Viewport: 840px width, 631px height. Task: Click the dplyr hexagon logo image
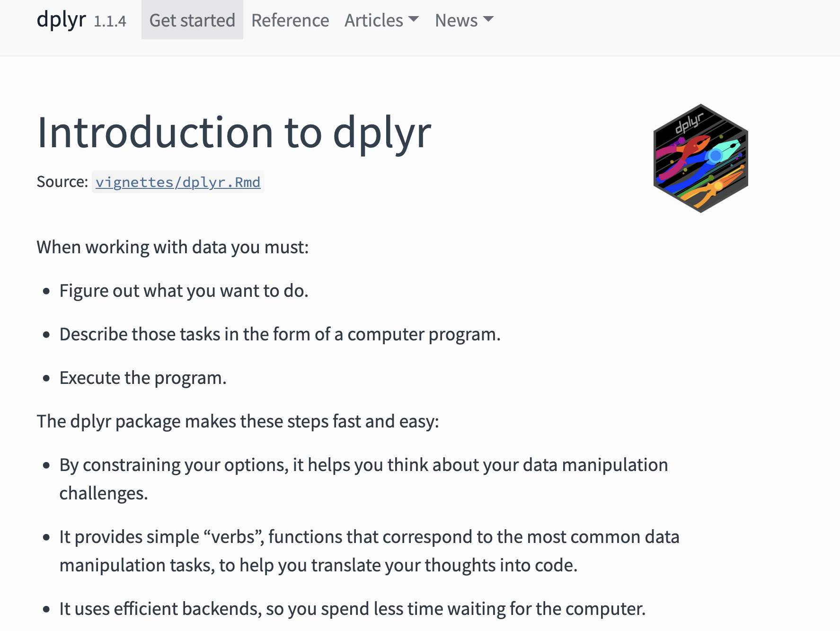[700, 158]
